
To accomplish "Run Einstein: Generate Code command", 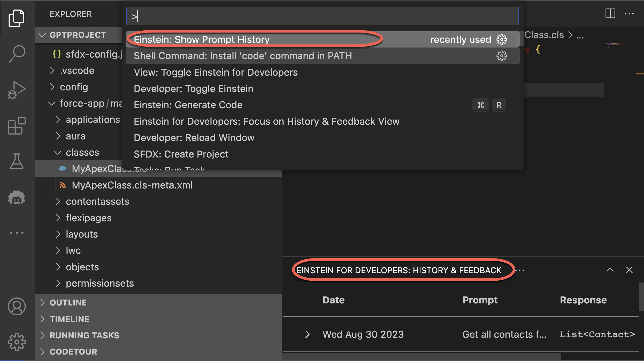I will click(x=322, y=105).
